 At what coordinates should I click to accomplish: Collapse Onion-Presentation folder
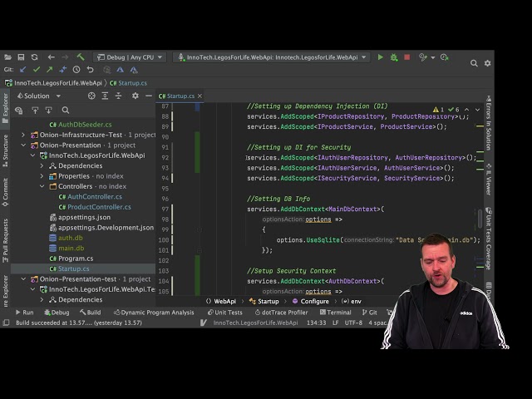23,145
